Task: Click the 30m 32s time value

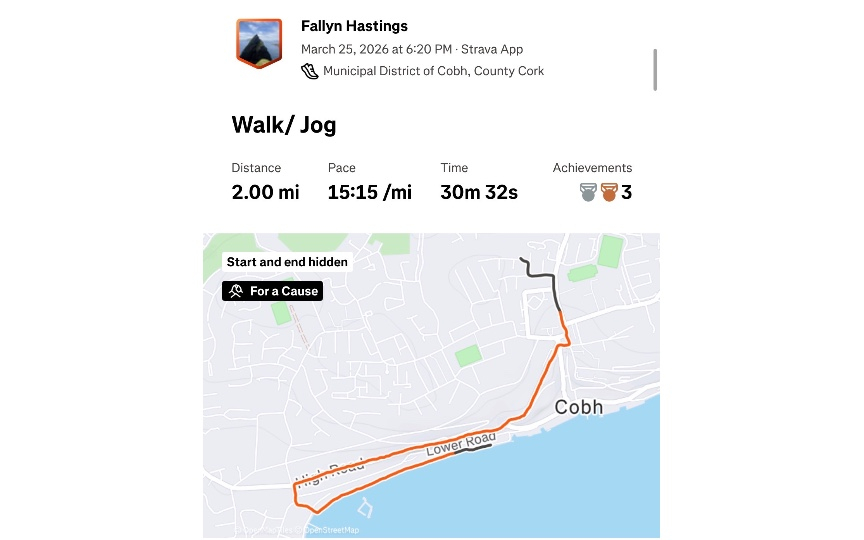Action: [479, 192]
